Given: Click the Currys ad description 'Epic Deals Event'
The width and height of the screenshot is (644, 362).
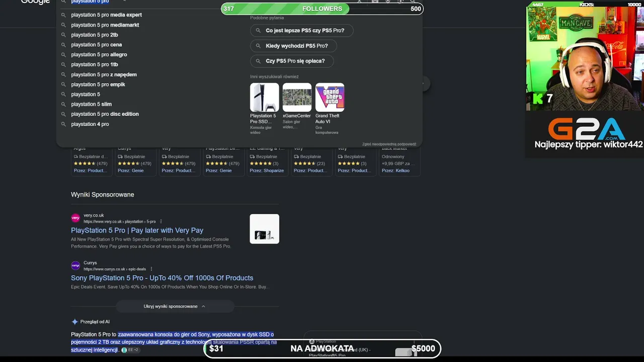Looking at the screenshot, I should 170,287.
